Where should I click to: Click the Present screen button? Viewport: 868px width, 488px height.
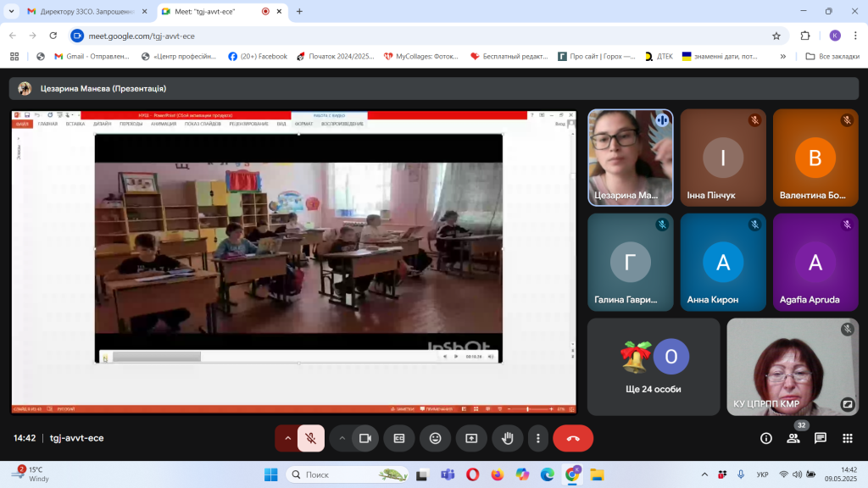pyautogui.click(x=471, y=438)
